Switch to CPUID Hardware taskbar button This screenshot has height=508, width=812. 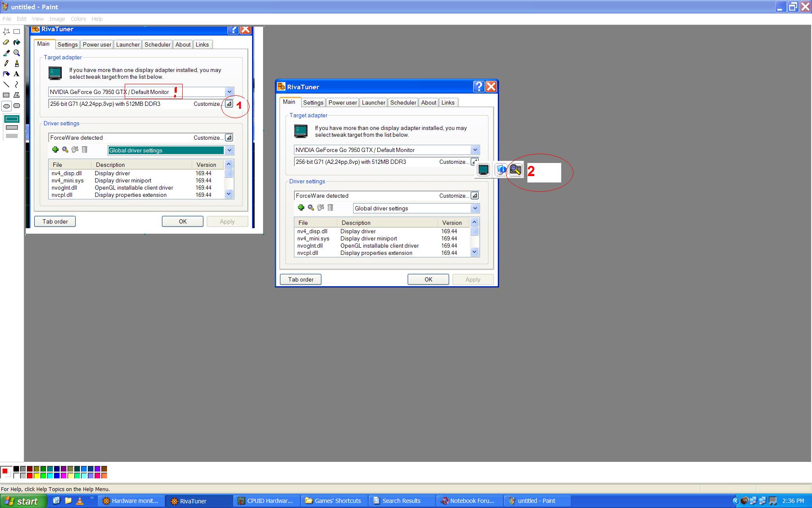[x=266, y=501]
